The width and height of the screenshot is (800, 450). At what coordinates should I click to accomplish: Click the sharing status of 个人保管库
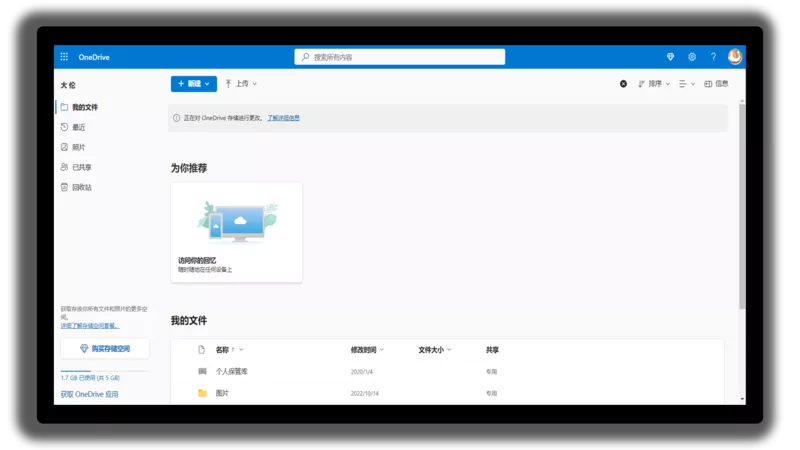pos(491,372)
